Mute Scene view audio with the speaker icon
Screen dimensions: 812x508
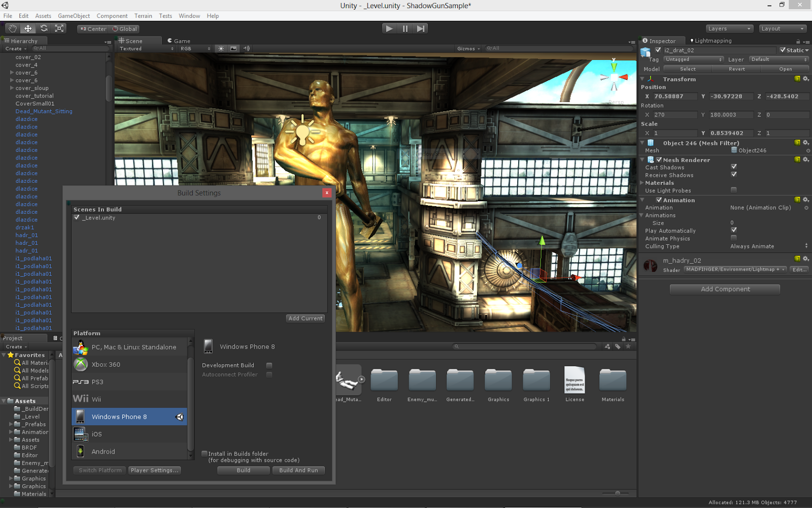[246, 48]
